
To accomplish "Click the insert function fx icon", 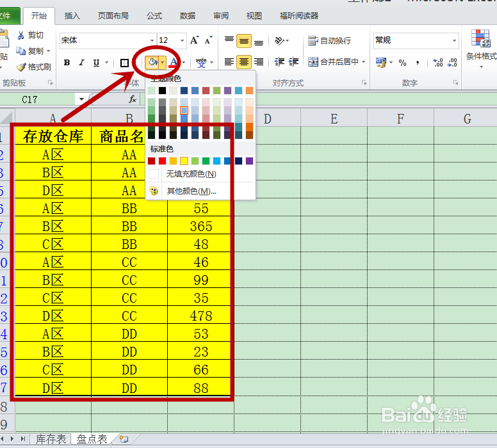I will 133,99.
